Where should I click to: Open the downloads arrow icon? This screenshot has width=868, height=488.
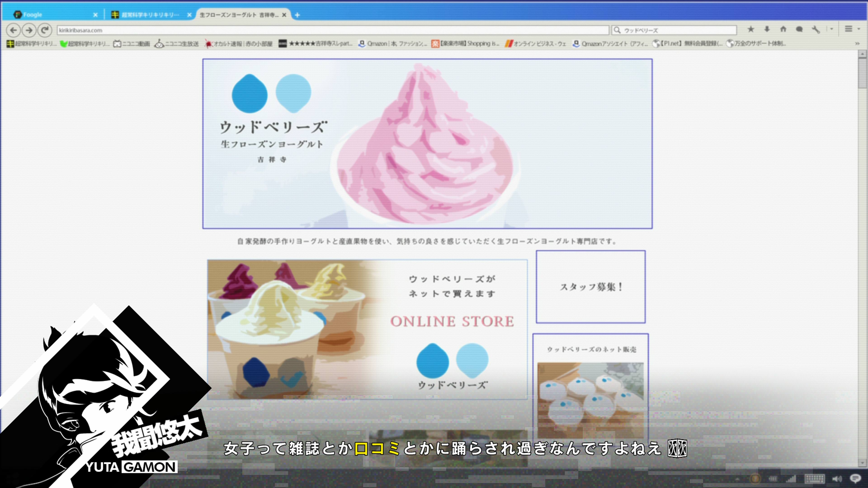(x=767, y=29)
